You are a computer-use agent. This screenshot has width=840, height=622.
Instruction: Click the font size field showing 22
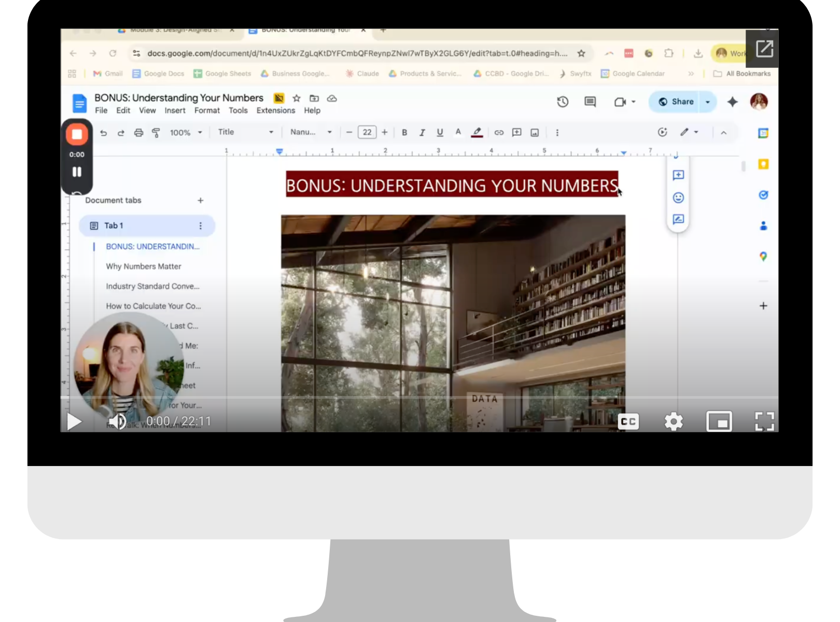click(x=367, y=132)
